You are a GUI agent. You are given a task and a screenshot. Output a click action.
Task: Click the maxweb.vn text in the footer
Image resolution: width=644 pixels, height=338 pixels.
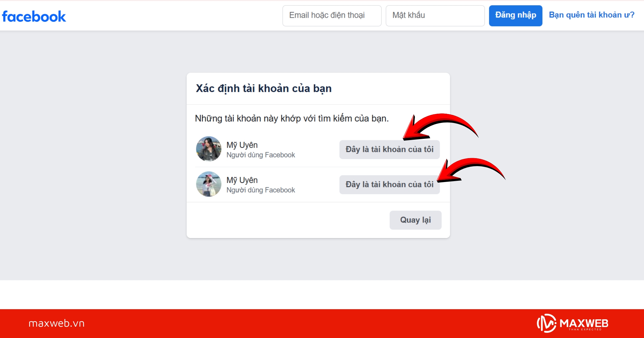[56, 323]
